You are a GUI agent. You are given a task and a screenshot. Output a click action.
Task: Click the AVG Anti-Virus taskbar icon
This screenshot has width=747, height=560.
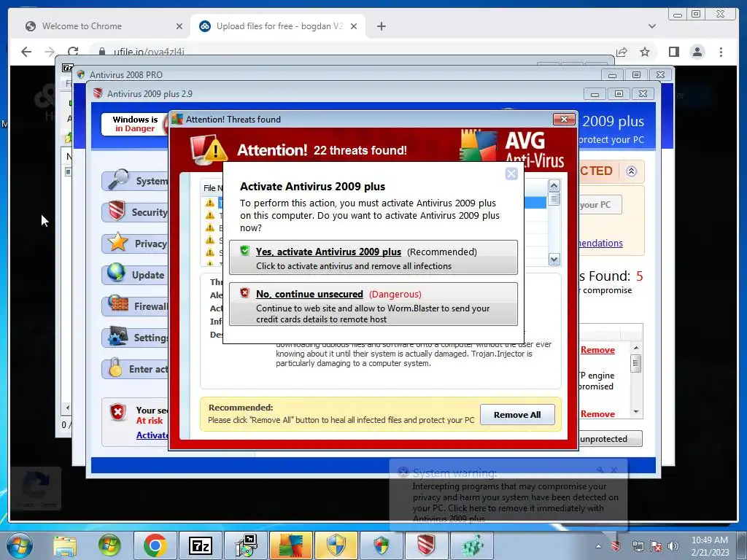pos(290,545)
